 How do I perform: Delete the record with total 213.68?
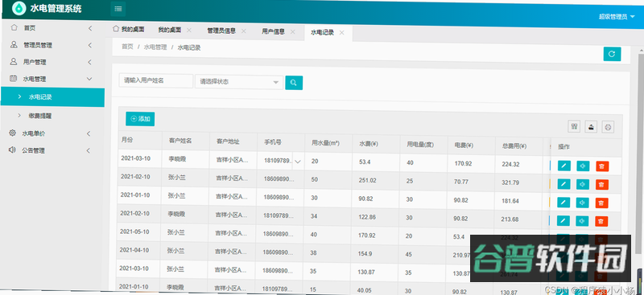tap(601, 222)
